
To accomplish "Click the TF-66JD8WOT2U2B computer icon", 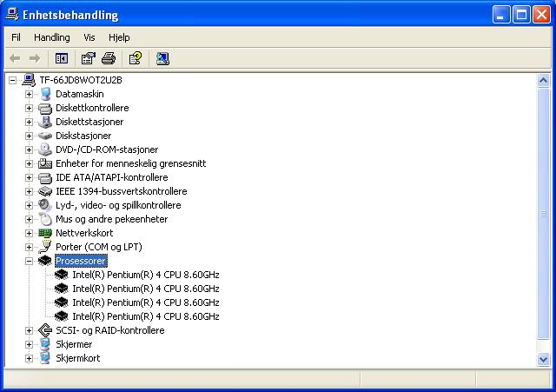I will click(29, 80).
